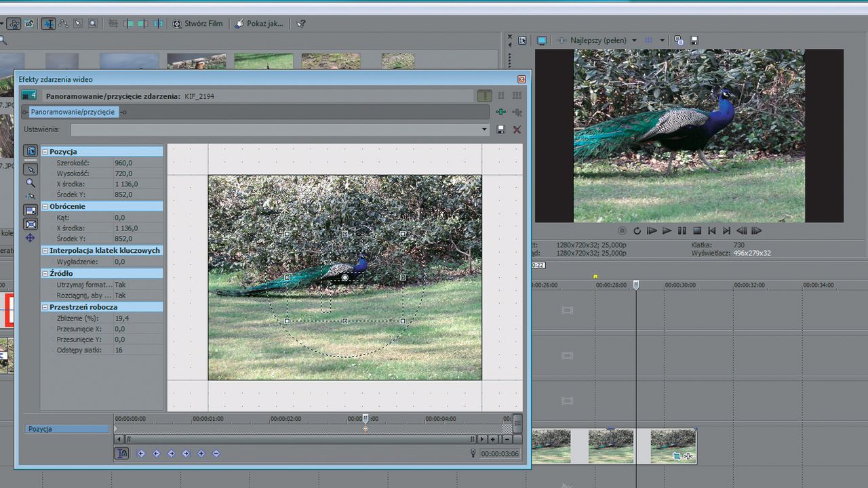Edit the Wysokość value 720,0
This screenshot has width=868, height=488.
click(138, 174)
